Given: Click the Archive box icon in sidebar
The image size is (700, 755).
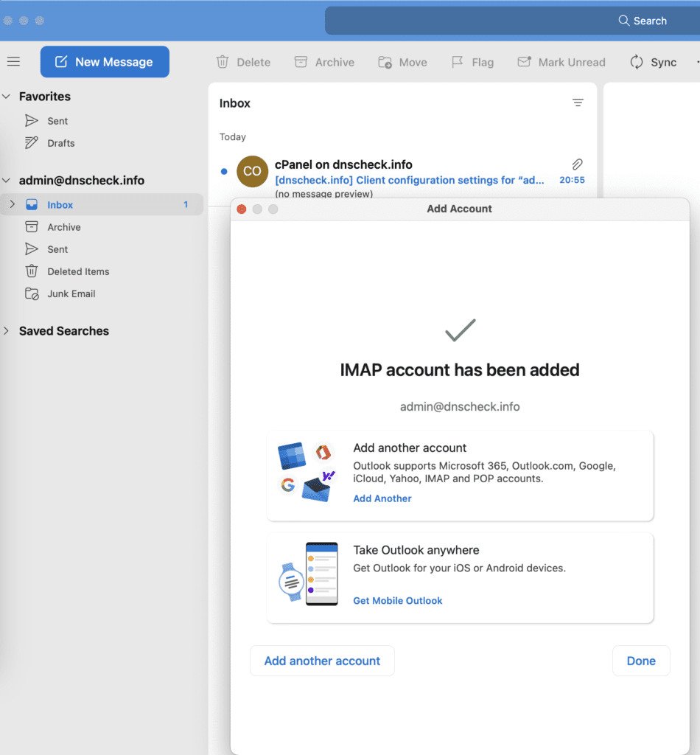Looking at the screenshot, I should 31,226.
